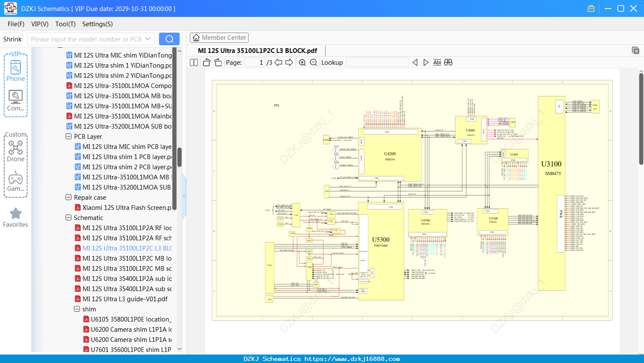Collapse the Schematic tree node
The height and width of the screenshot is (363, 644).
coord(69,217)
